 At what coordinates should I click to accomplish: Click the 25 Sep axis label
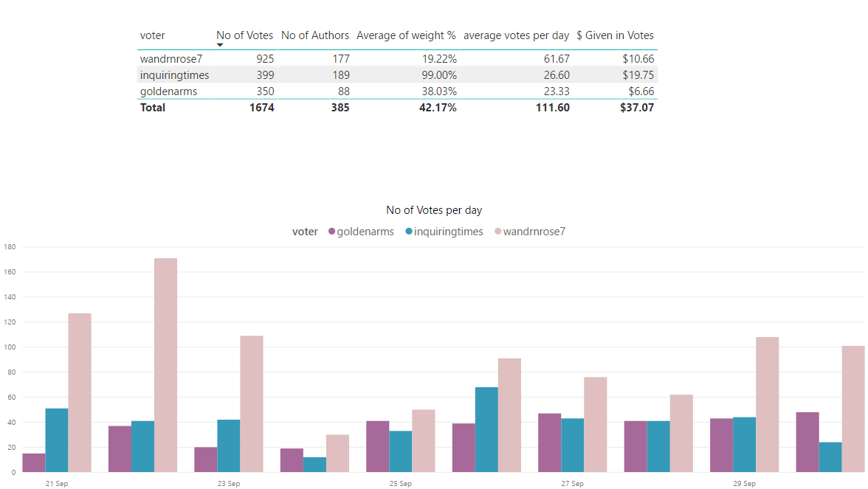(401, 484)
